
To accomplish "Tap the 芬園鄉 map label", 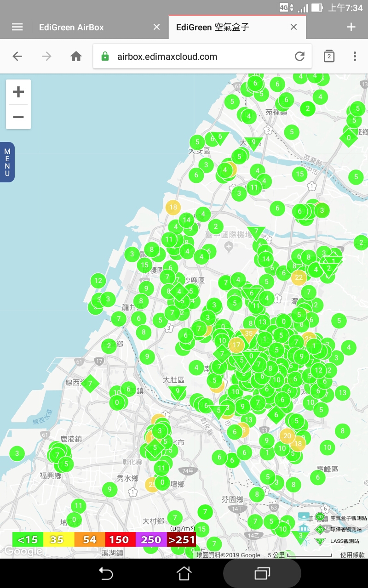I will pos(232,499).
